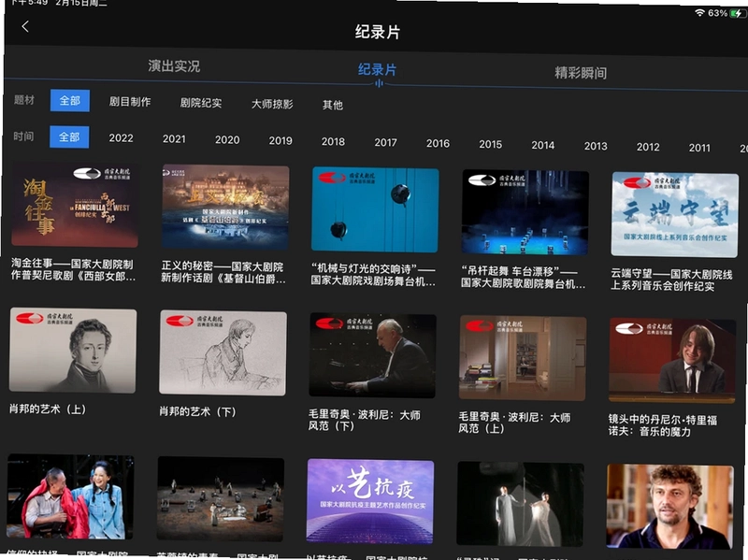Filter documentaries by year 2011
Screen dimensions: 748x560
(x=699, y=149)
